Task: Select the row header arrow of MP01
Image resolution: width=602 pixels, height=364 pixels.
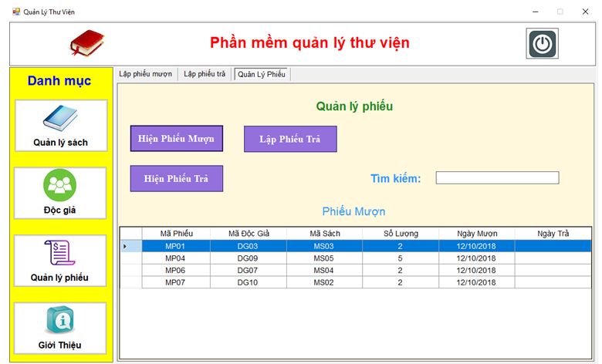Action: tap(131, 246)
